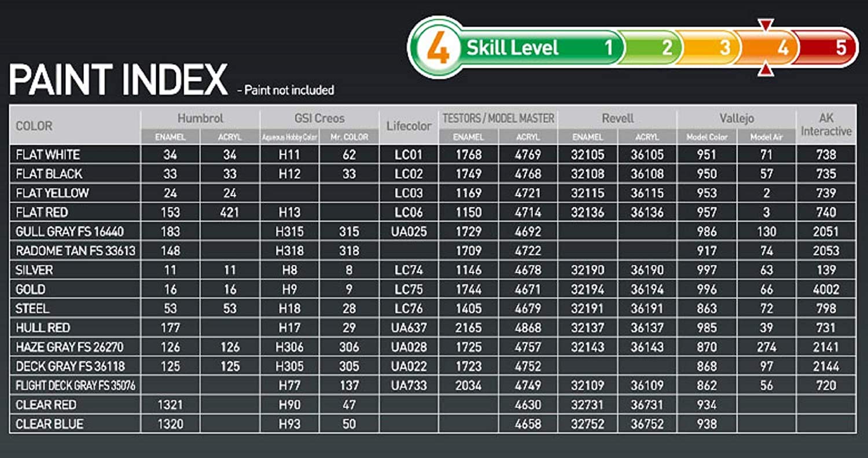Viewport: 868px width, 458px height.
Task: Click the "1320" cell in Clear Blue row
Action: click(x=171, y=424)
